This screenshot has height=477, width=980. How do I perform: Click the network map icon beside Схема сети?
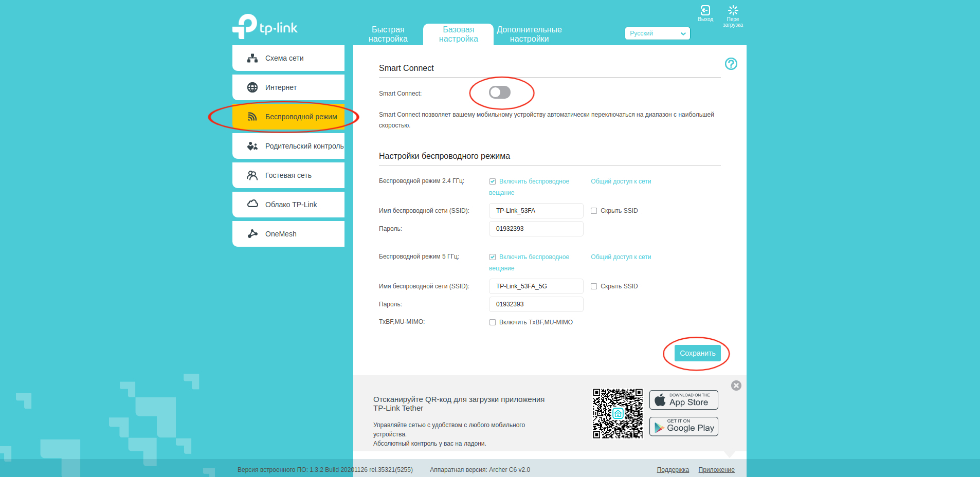(x=252, y=58)
